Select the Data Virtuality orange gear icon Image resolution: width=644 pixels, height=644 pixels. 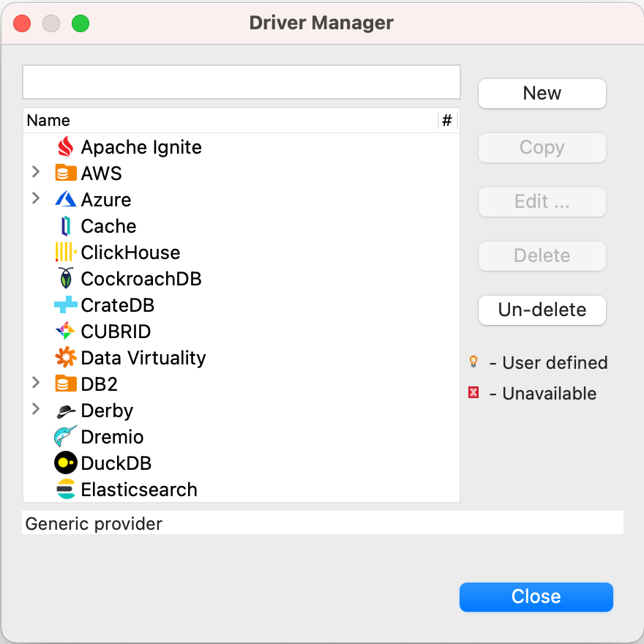pos(66,358)
